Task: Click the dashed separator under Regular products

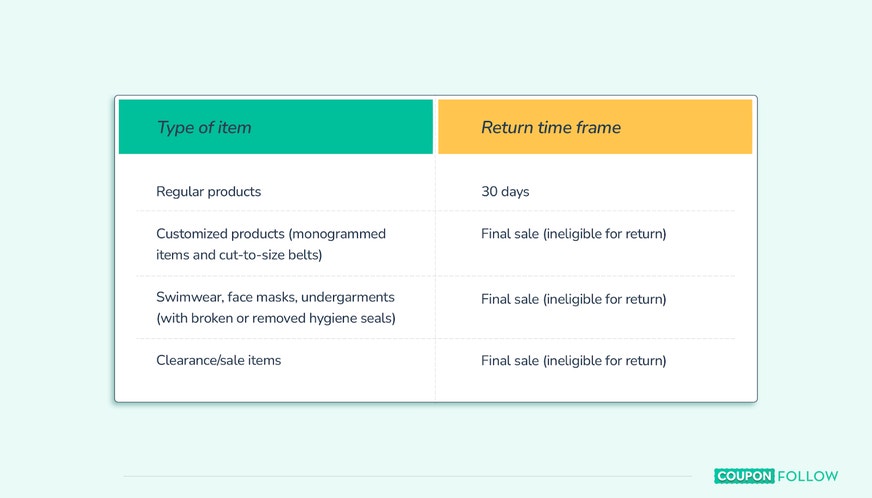Action: click(435, 211)
